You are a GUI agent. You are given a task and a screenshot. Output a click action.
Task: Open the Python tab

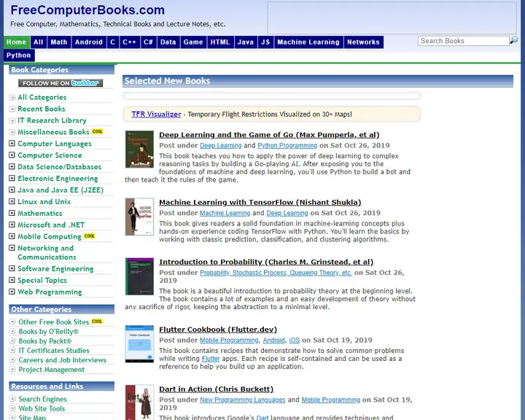click(19, 55)
